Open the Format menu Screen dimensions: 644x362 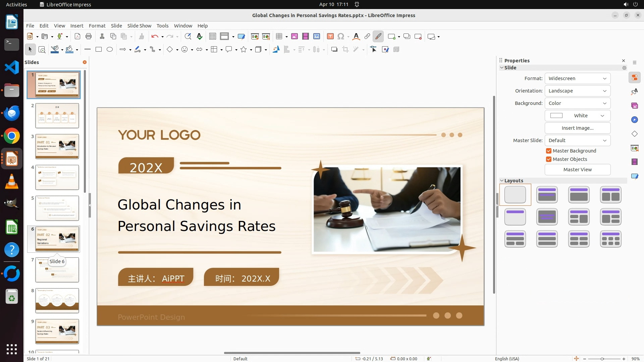[97, 26]
